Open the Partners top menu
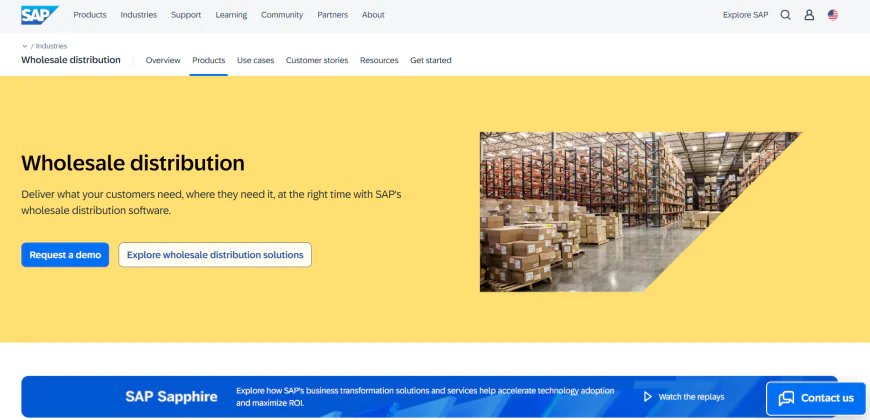 point(332,15)
